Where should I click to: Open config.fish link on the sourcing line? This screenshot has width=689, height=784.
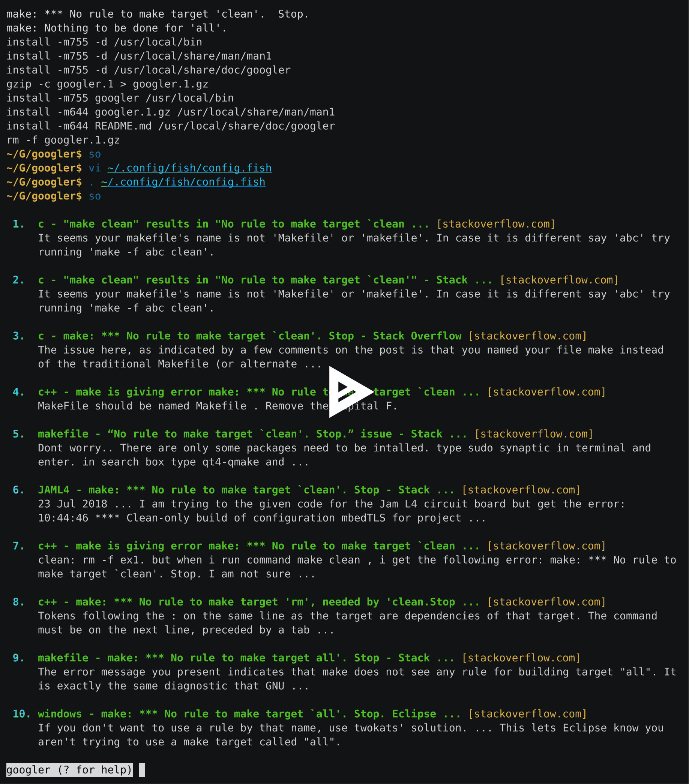(x=183, y=182)
